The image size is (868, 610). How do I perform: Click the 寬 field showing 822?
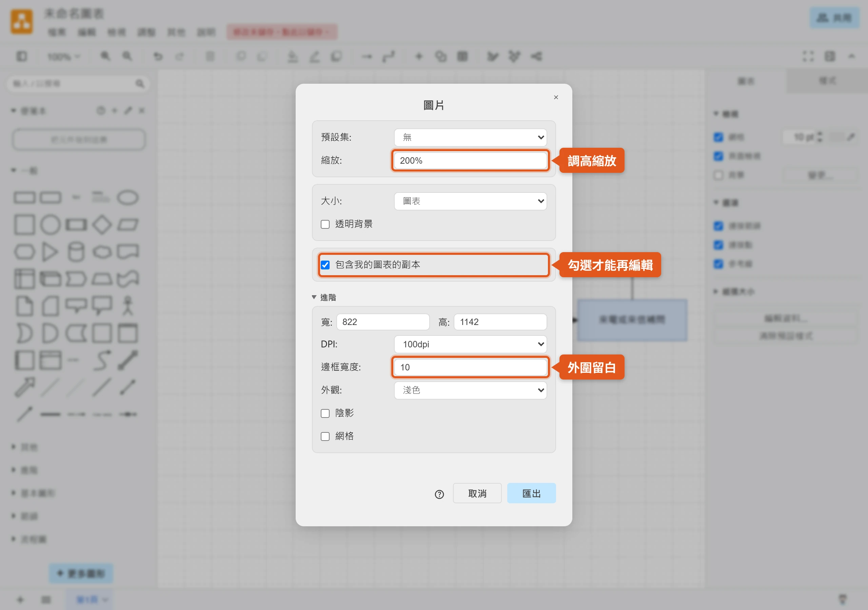pos(382,322)
